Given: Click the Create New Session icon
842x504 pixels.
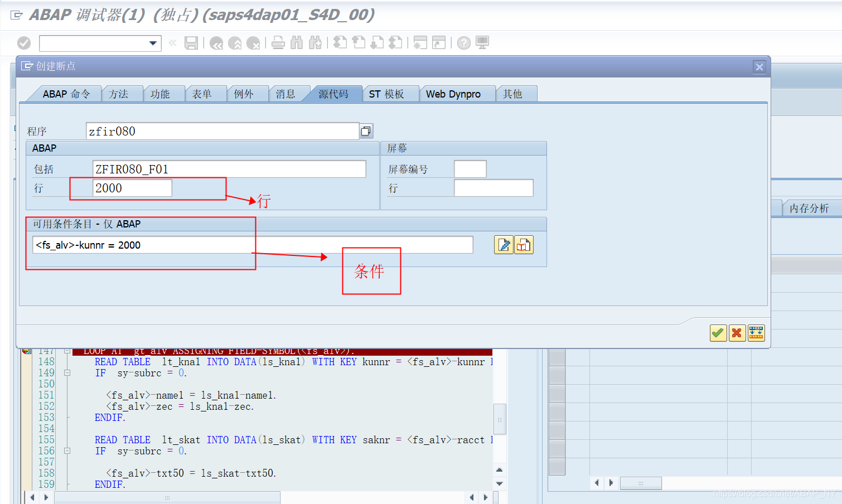Looking at the screenshot, I should pyautogui.click(x=420, y=43).
